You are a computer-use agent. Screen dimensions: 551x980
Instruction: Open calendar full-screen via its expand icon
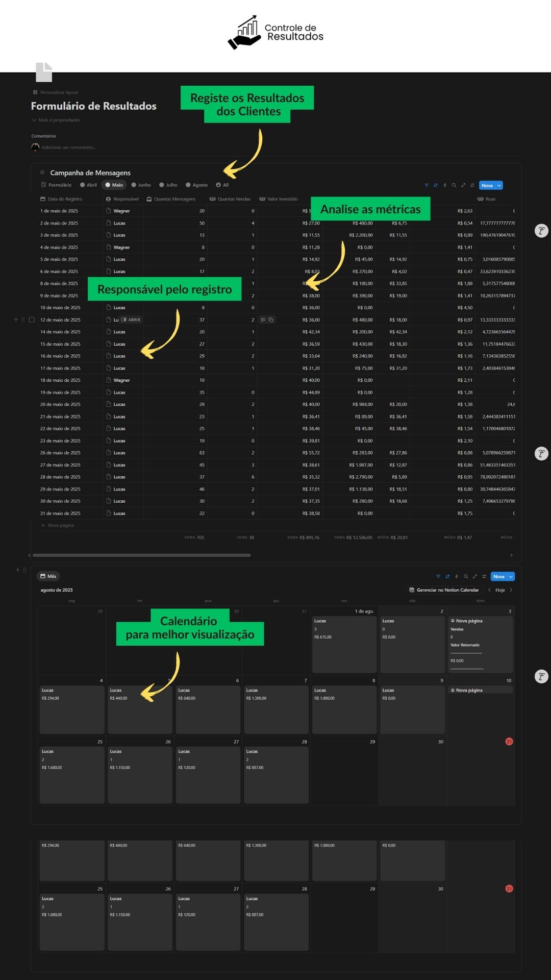pyautogui.click(x=475, y=576)
